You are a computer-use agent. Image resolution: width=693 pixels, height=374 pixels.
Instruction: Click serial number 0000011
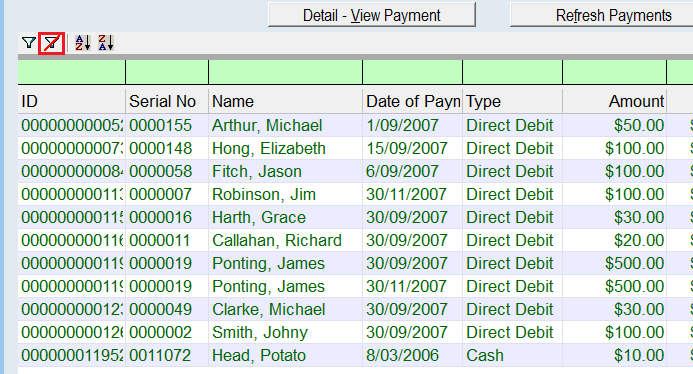[160, 240]
